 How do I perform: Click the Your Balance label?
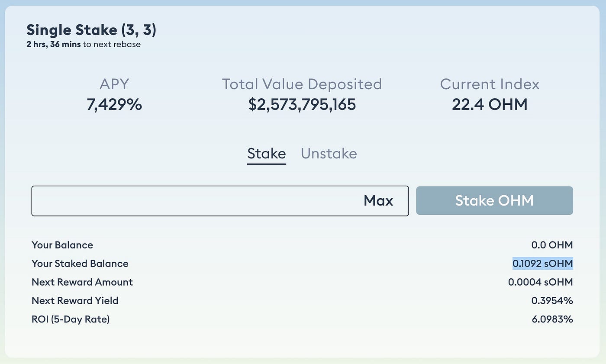[62, 245]
